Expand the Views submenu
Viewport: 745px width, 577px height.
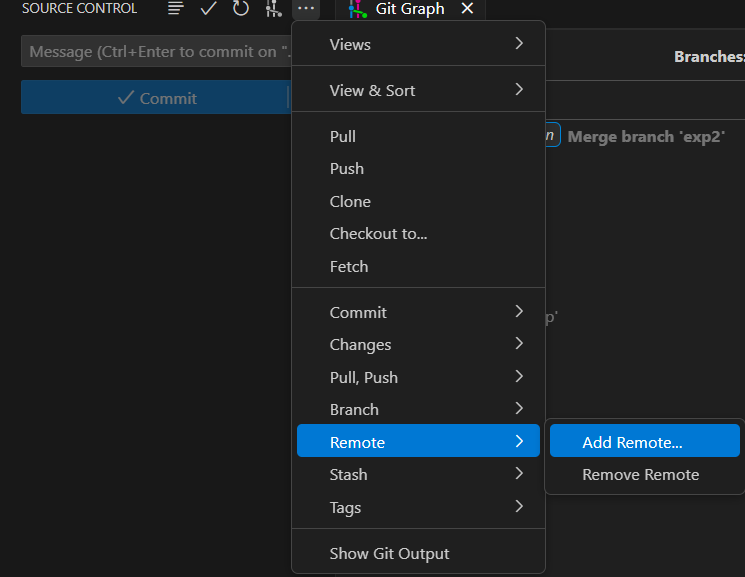(418, 44)
